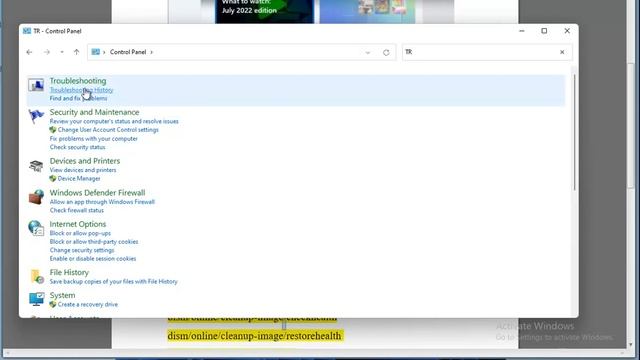Go up one level with the up arrow

click(76, 52)
